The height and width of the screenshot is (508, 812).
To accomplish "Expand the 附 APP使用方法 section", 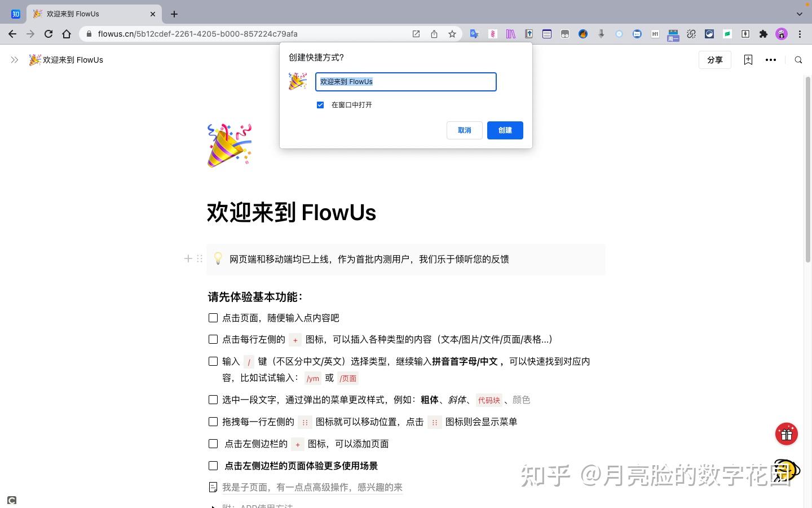I will pos(213,506).
